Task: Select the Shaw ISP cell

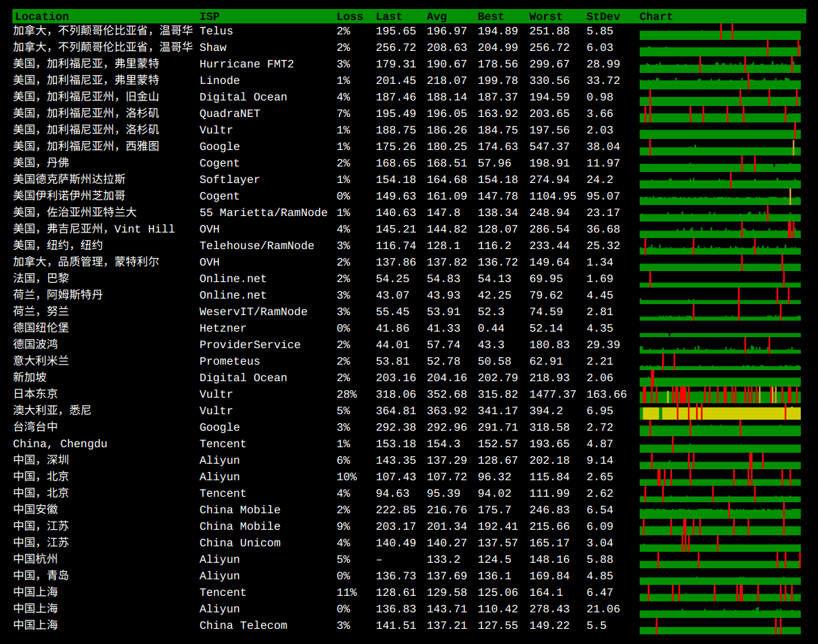Action: [213, 47]
